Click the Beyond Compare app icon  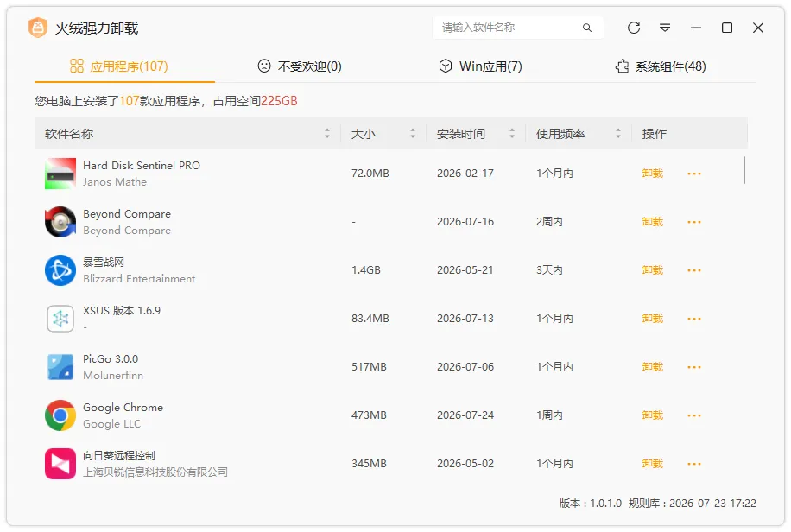[x=60, y=222]
